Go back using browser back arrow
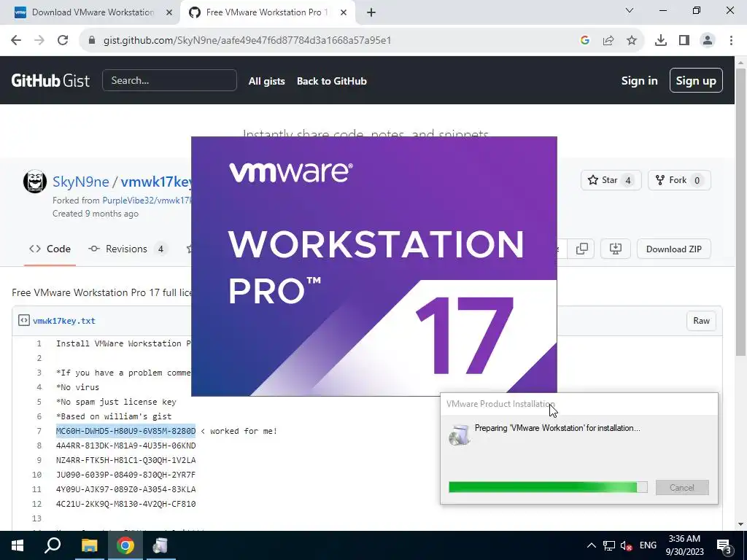 pyautogui.click(x=16, y=40)
